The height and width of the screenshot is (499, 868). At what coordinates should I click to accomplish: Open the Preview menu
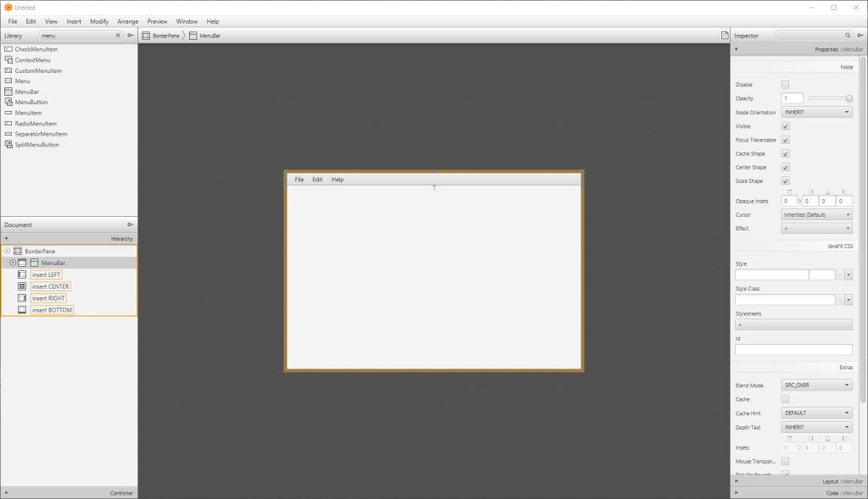point(157,21)
